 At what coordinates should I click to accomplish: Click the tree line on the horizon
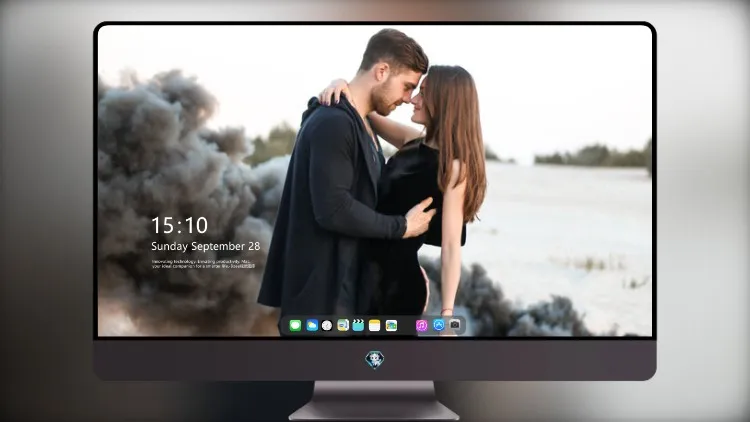click(592, 155)
